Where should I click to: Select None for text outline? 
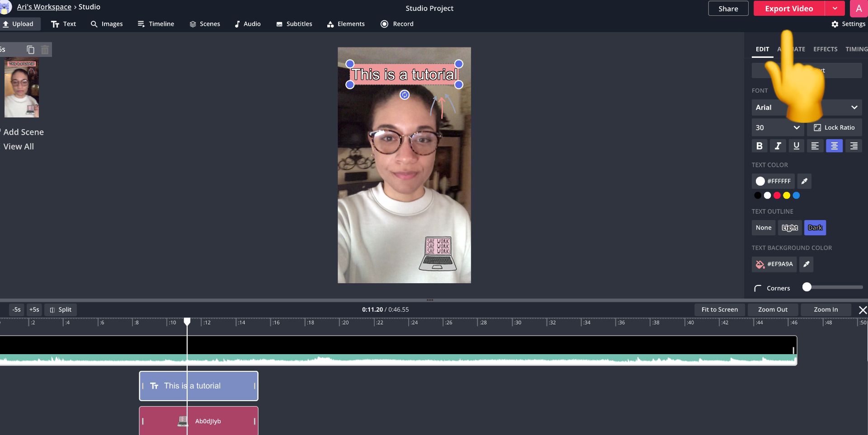(x=763, y=228)
